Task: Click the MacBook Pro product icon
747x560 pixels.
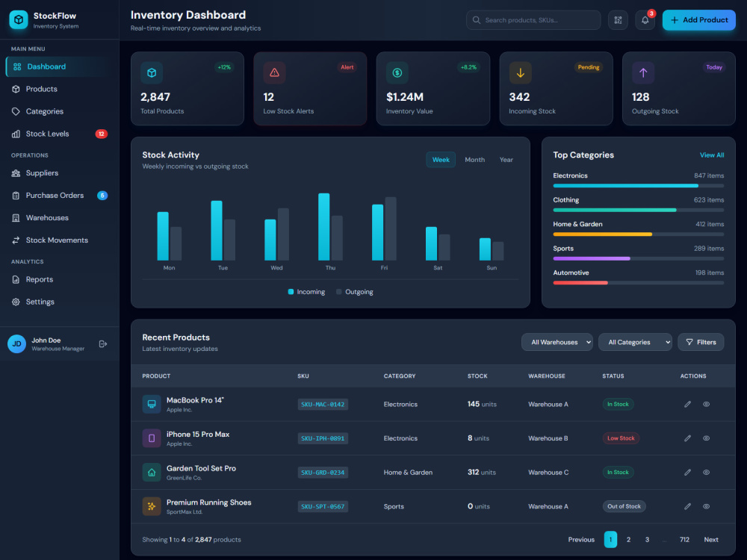Action: pos(152,404)
